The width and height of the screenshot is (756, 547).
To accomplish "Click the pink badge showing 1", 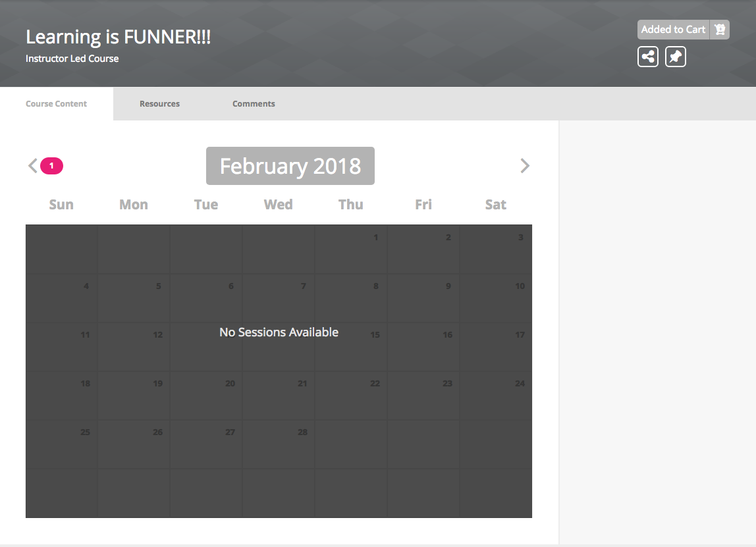I will 51,166.
